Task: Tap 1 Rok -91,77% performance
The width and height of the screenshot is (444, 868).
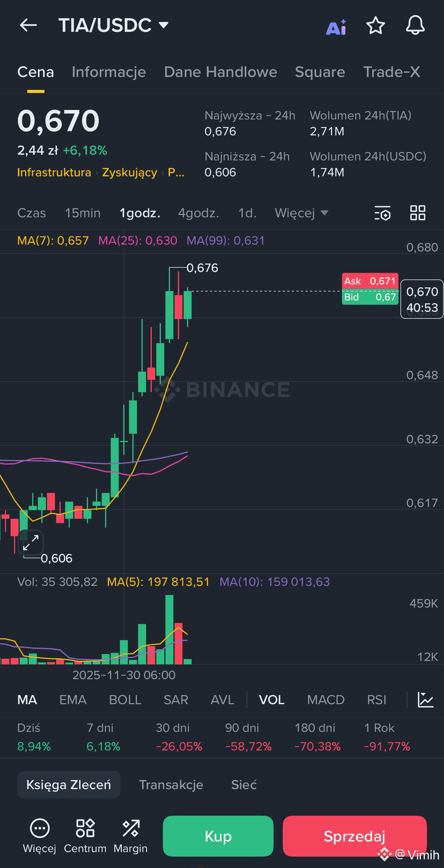Action: click(387, 737)
